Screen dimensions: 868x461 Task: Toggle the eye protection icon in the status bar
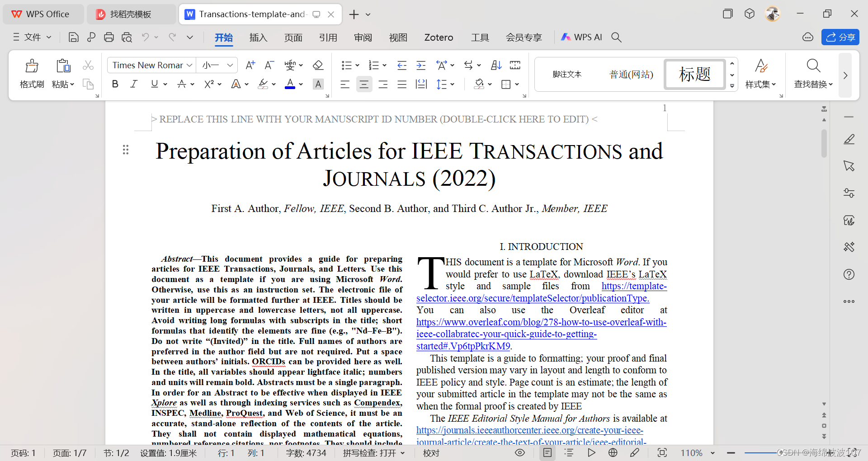tap(520, 452)
